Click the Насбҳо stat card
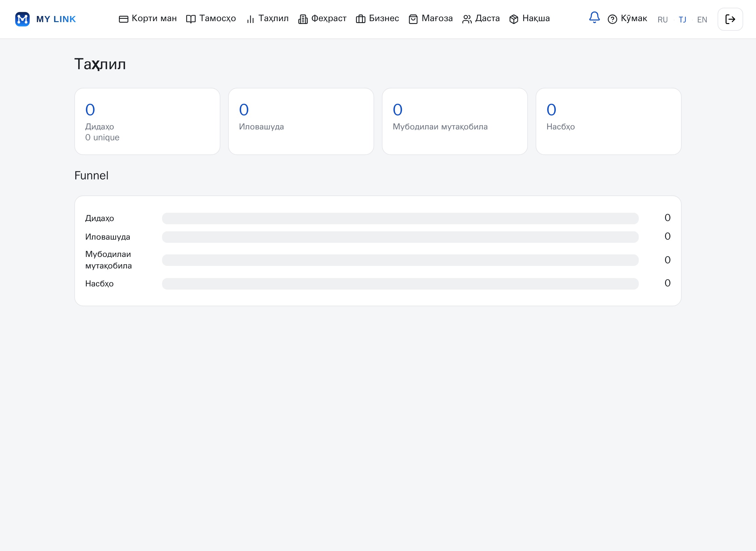 coord(609,121)
